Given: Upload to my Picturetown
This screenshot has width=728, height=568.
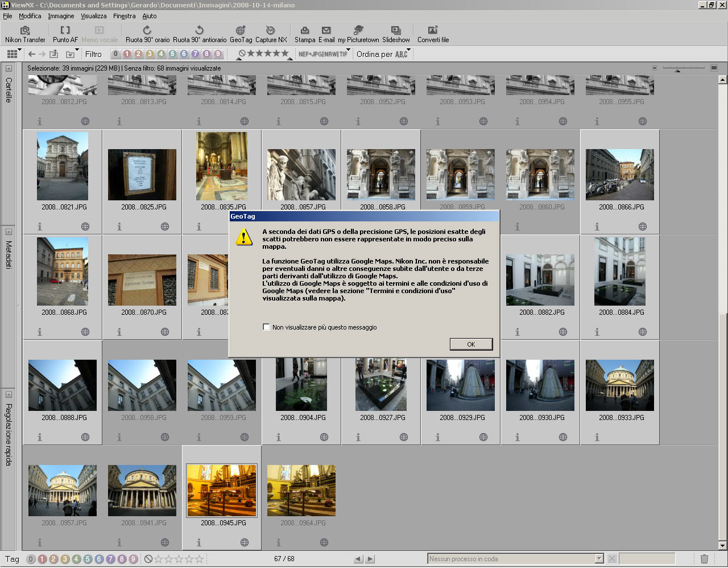Looking at the screenshot, I should [358, 34].
